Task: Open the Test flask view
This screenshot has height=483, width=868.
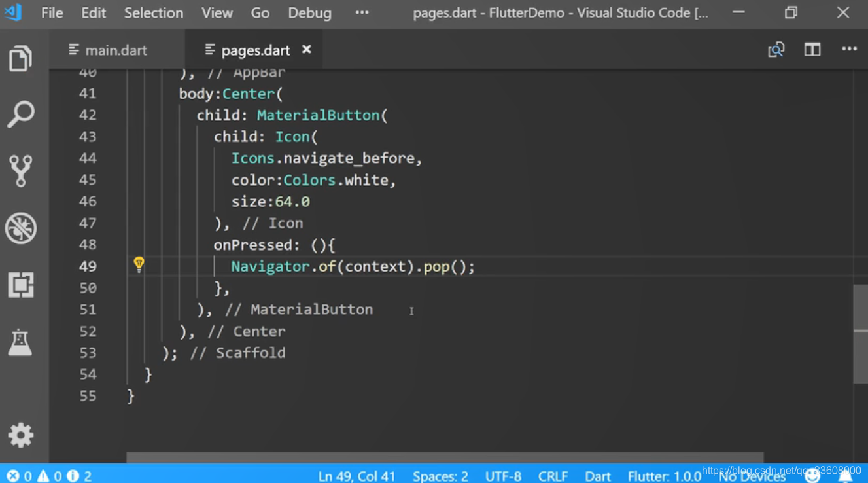Action: tap(20, 342)
